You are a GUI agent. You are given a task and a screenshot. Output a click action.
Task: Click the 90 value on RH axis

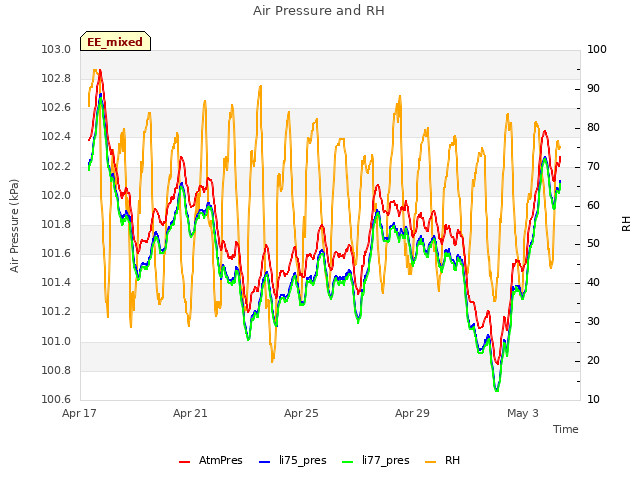(x=593, y=89)
